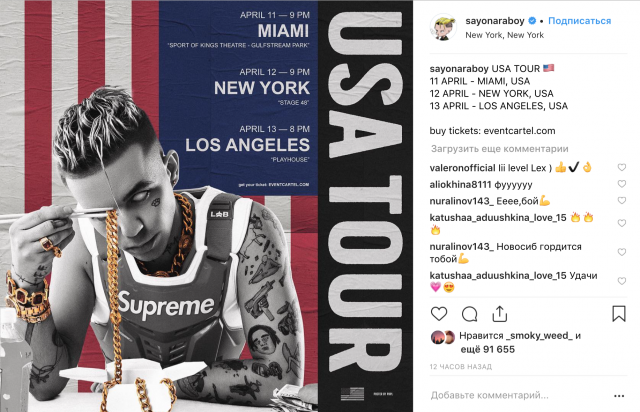Open New York, New York location link

coord(504,35)
